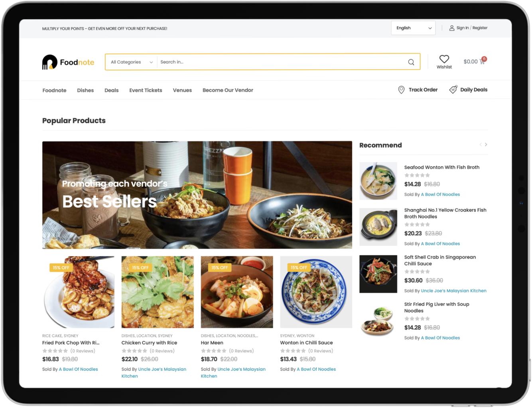532x408 pixels.
Task: Open the Dishes menu item
Action: (85, 90)
